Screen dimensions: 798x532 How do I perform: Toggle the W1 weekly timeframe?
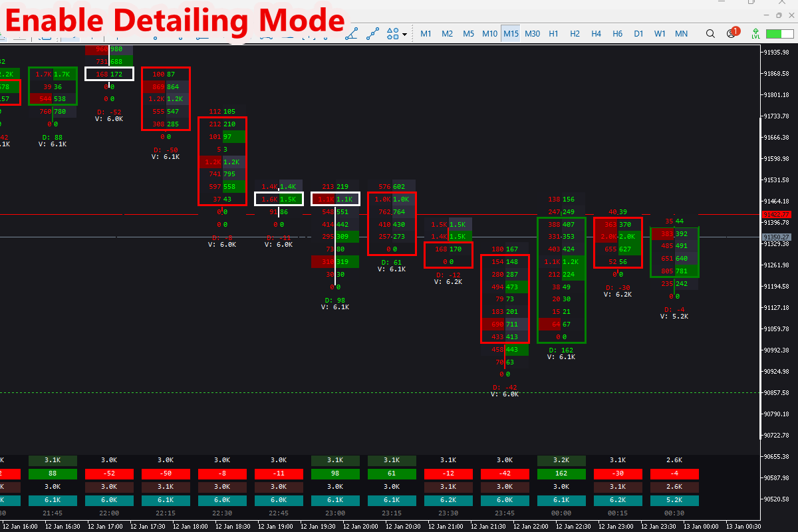[660, 33]
